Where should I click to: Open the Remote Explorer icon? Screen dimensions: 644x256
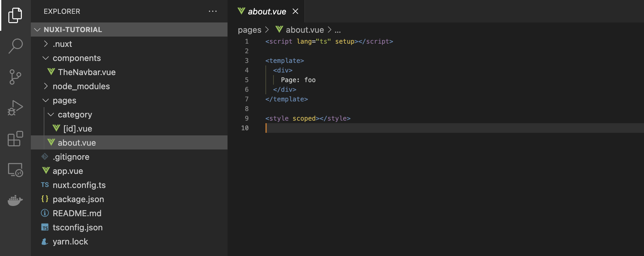point(15,170)
